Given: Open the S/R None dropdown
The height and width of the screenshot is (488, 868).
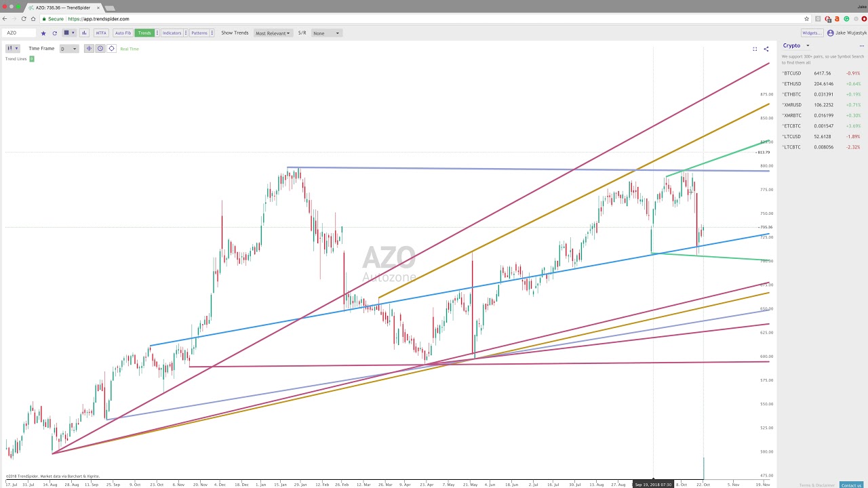Looking at the screenshot, I should pyautogui.click(x=326, y=33).
